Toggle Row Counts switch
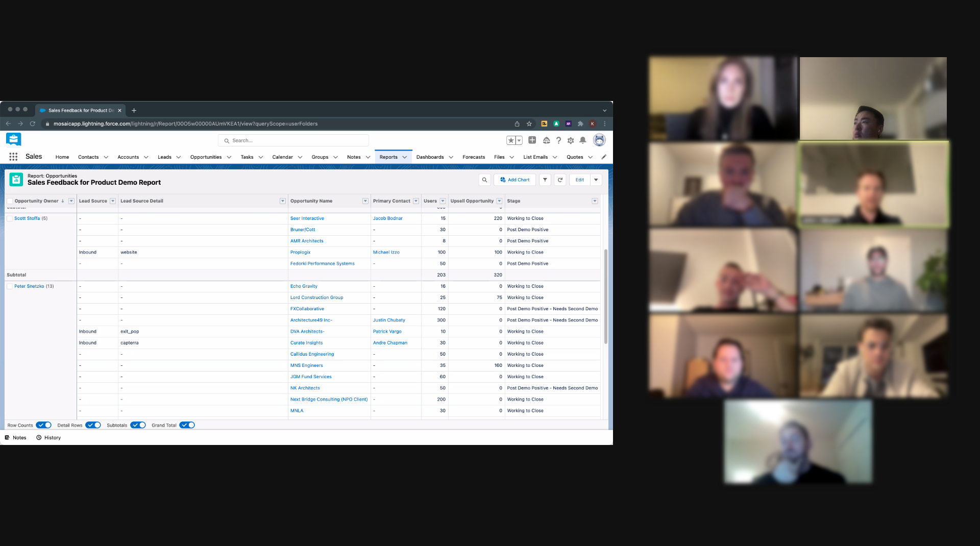980x546 pixels. [x=44, y=425]
